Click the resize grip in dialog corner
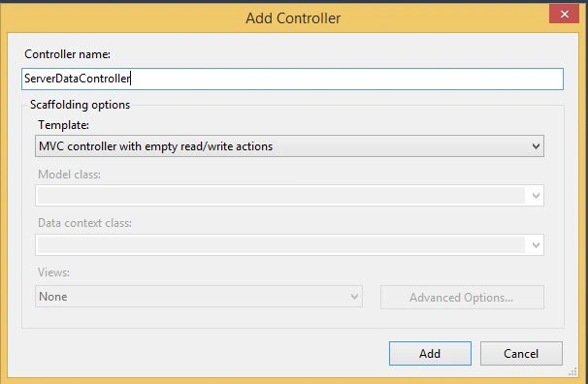The height and width of the screenshot is (384, 588). [x=572, y=371]
